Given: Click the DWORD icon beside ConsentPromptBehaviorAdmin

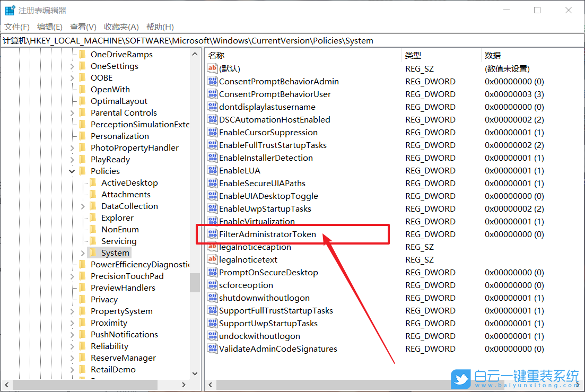Looking at the screenshot, I should [x=213, y=81].
